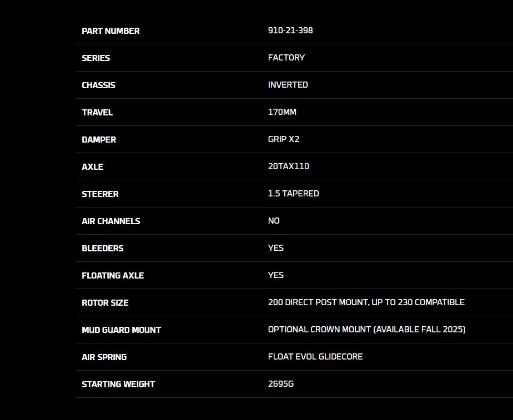Click the YES value beside BLEEDERS
The width and height of the screenshot is (513, 420).
coord(275,248)
